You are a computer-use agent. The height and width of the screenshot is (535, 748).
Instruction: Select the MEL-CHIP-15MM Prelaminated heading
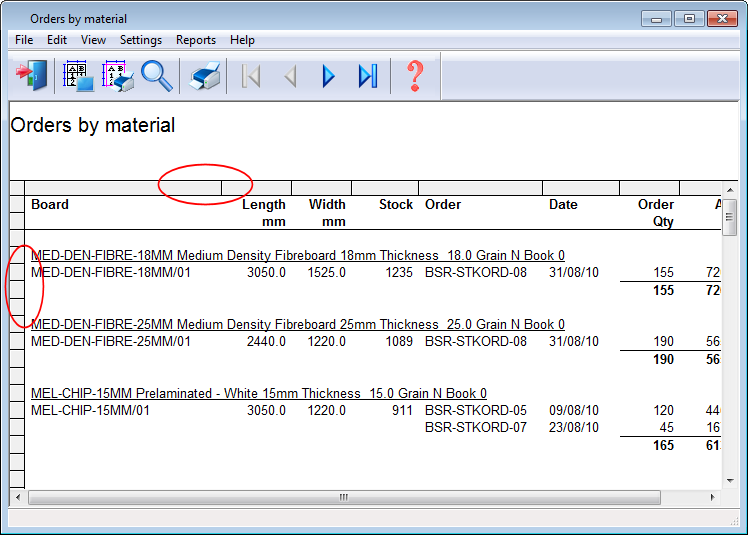point(259,393)
